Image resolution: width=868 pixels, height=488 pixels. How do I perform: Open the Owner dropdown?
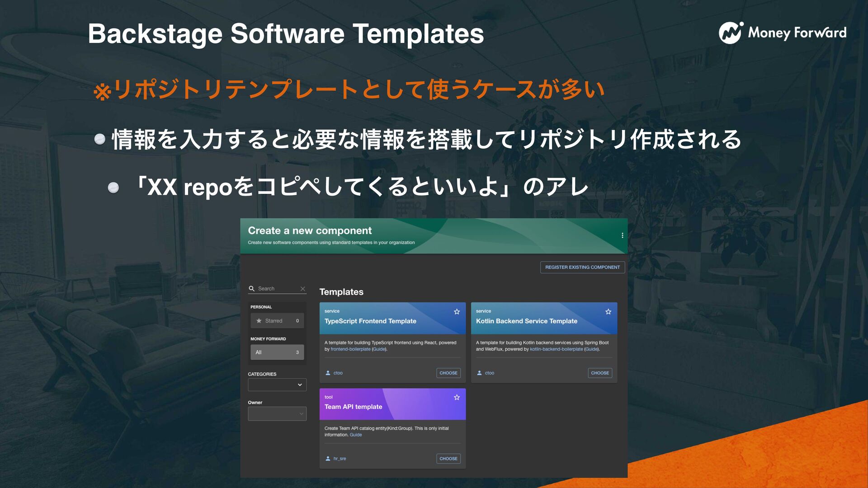tap(277, 413)
